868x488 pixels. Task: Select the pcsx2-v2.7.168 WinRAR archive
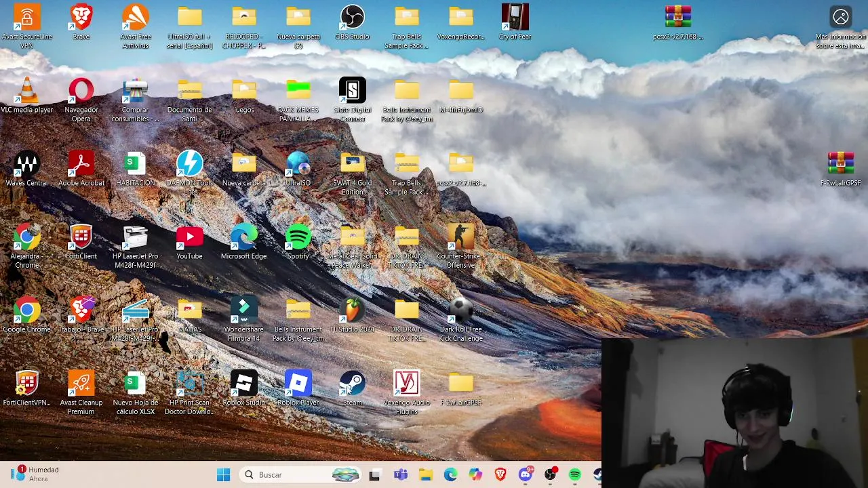[x=678, y=22]
